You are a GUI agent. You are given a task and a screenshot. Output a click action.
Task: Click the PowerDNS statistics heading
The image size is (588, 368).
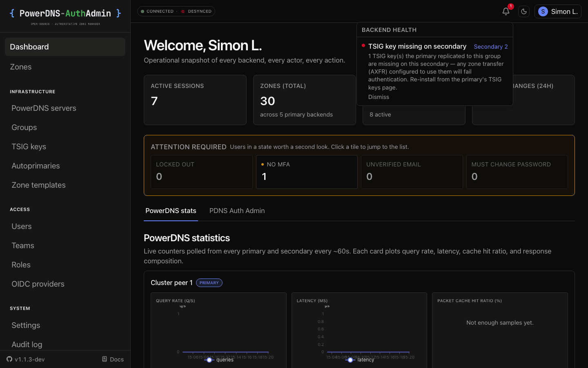tap(187, 238)
